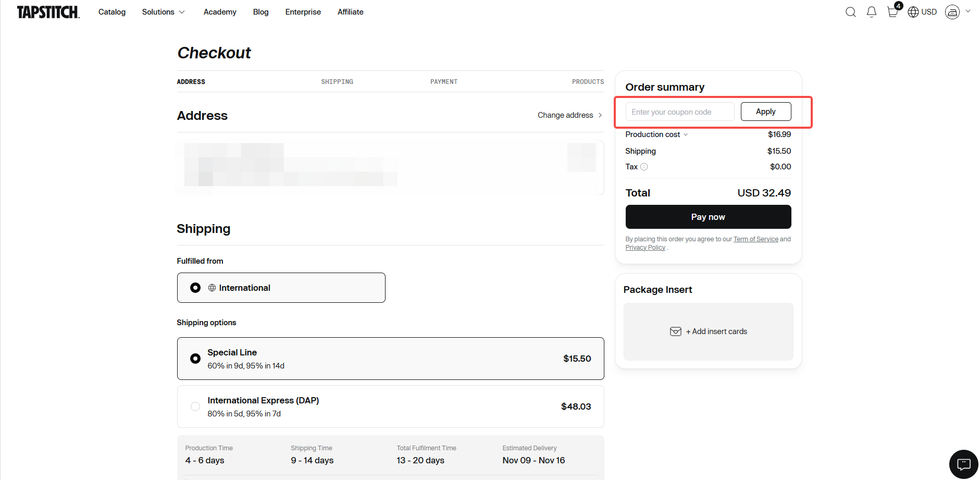Click the globe currency icon
Viewport: 980px width, 480px height.
tap(913, 12)
